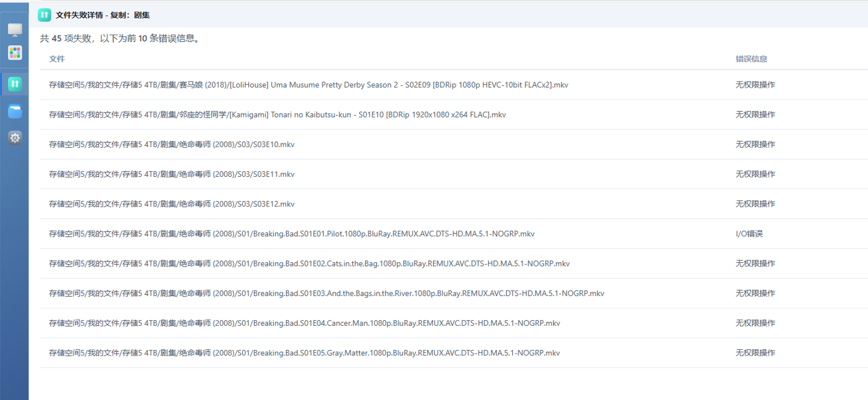Open the desktop monitor icon in sidebar
Image resolution: width=868 pixels, height=400 pixels.
click(15, 30)
